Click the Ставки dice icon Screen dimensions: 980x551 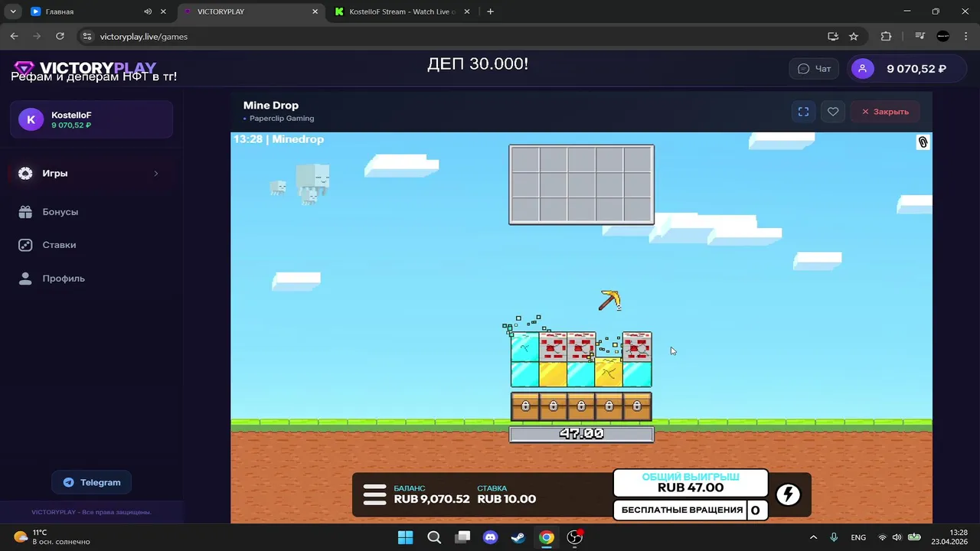(25, 245)
